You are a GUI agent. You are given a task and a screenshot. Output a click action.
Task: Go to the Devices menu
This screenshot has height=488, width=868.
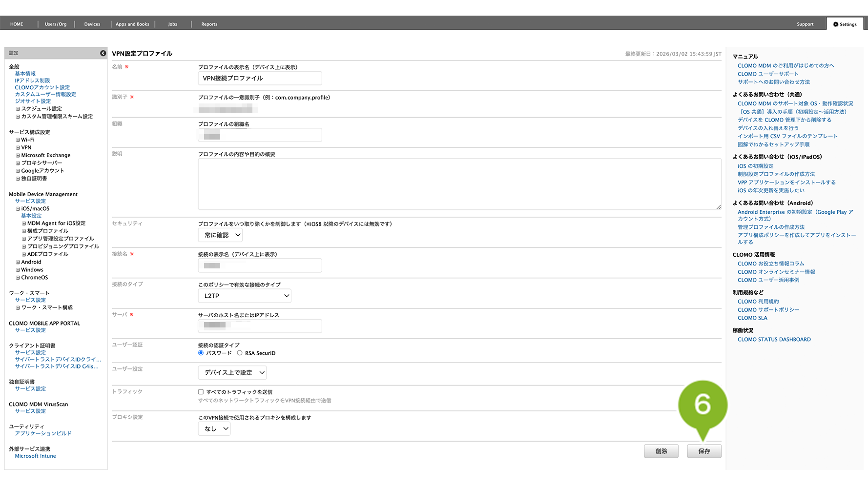(92, 24)
